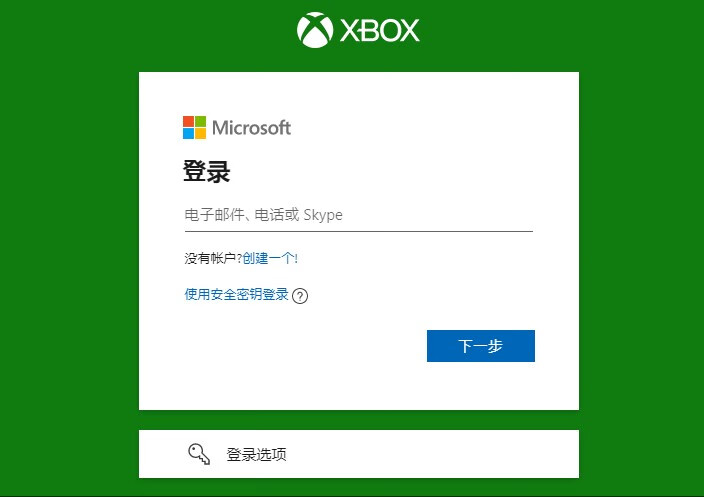
Task: Select 使用安全密钥登录 link
Action: 236,295
